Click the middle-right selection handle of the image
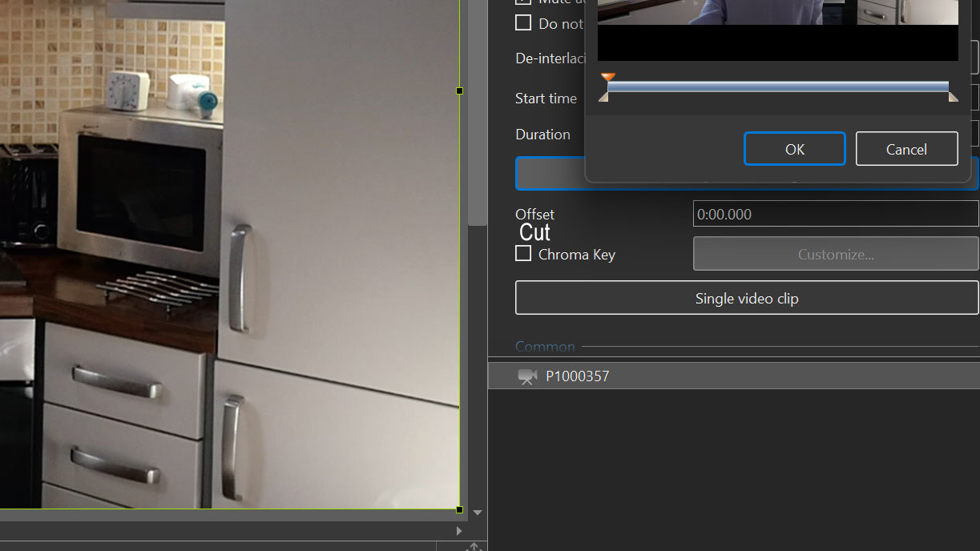The height and width of the screenshot is (551, 980). [x=459, y=91]
